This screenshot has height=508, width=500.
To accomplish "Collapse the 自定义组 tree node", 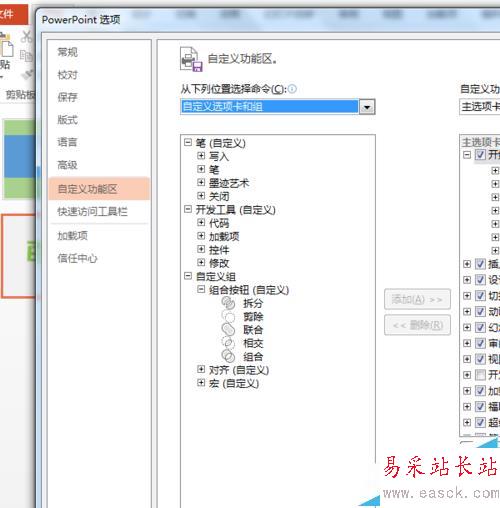I will click(x=188, y=276).
